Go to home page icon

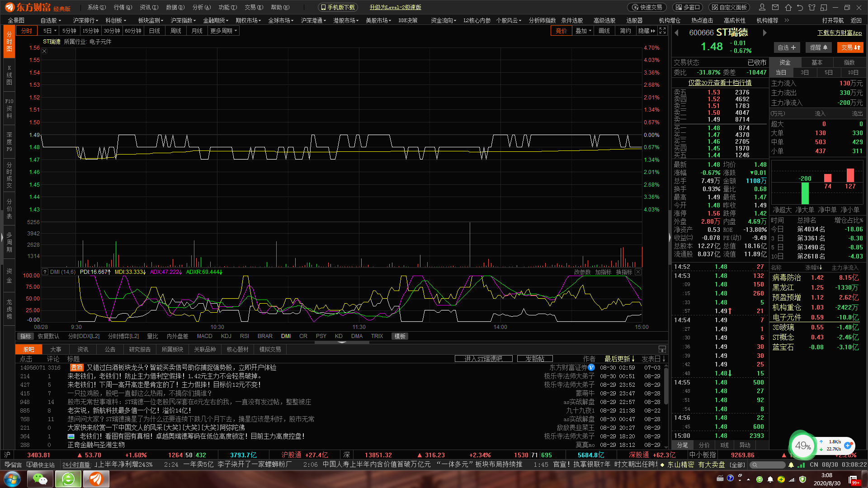tap(788, 7)
